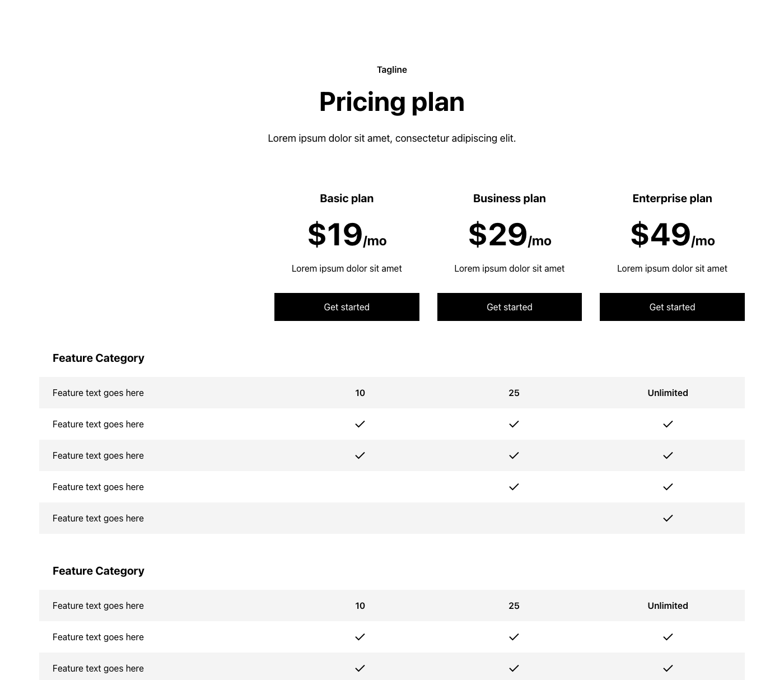Click Basic plan checkmark in second category's second row
Image resolution: width=784 pixels, height=680 pixels.
click(x=360, y=637)
